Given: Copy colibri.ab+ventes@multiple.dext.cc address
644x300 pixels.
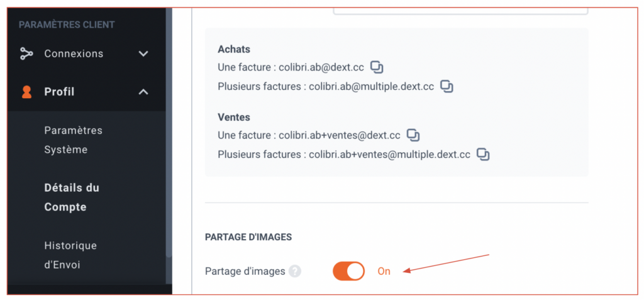Looking at the screenshot, I should point(484,155).
